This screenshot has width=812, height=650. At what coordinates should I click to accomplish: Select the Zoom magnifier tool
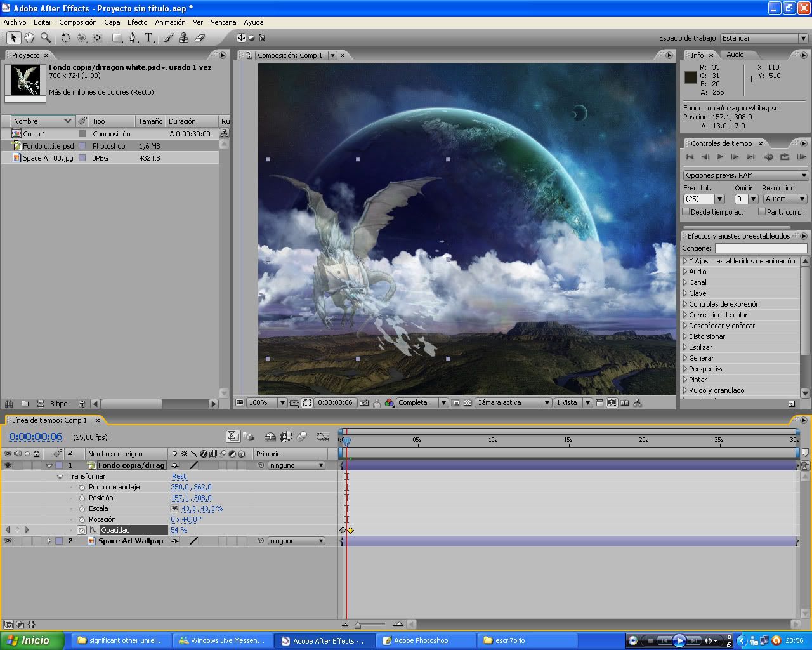click(46, 38)
